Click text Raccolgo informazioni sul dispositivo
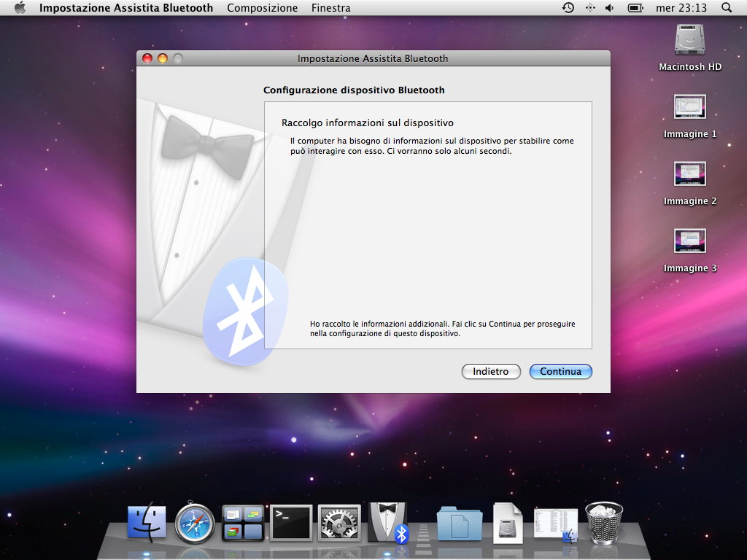 pos(368,122)
